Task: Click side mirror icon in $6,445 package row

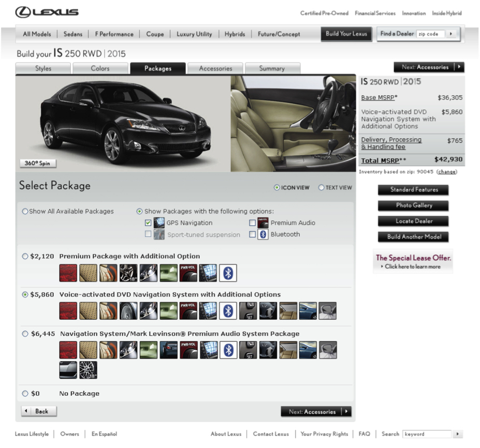Action: [x=328, y=350]
